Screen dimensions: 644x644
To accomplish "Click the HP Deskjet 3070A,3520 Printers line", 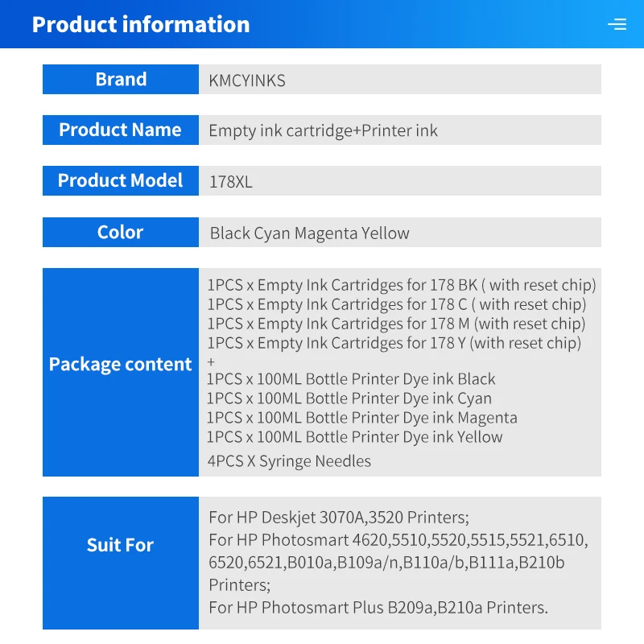I will 339,517.
